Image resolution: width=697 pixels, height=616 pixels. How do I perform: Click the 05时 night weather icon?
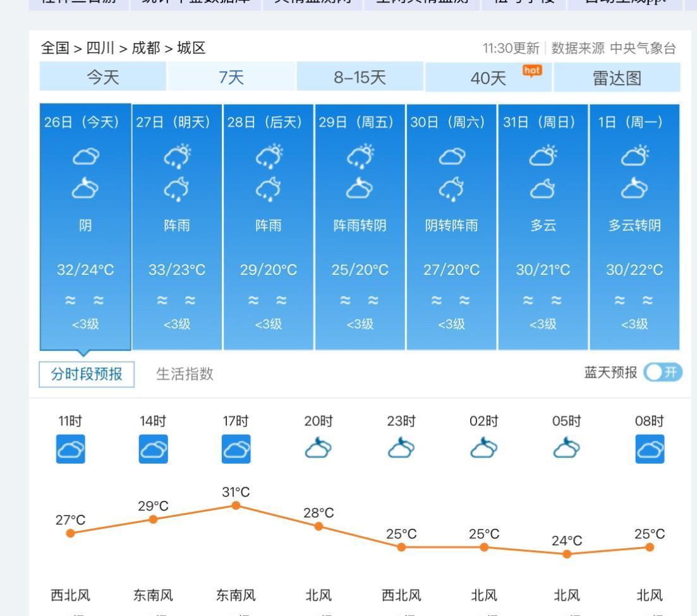click(x=567, y=449)
